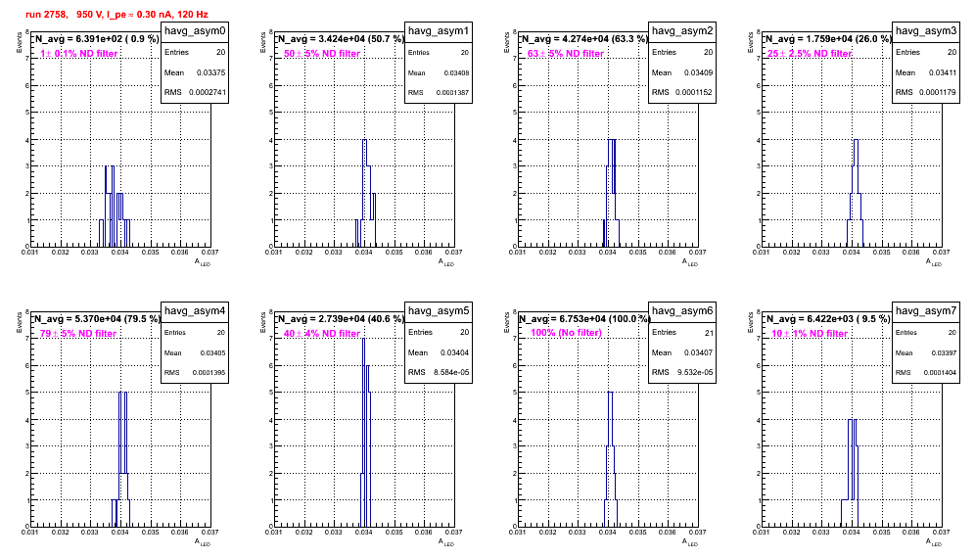Screen dimensions: 975x560
Task: Pick the magenta 63± 5% ND filter text
Action: 566,54
